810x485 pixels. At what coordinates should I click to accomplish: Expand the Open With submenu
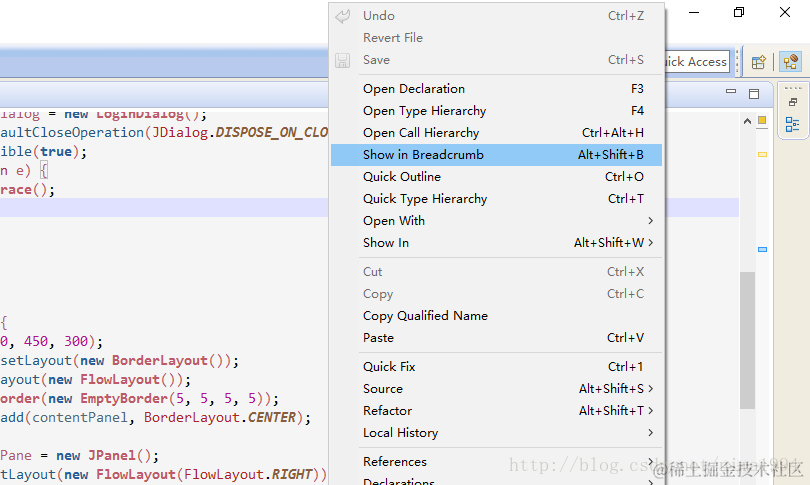click(x=496, y=221)
